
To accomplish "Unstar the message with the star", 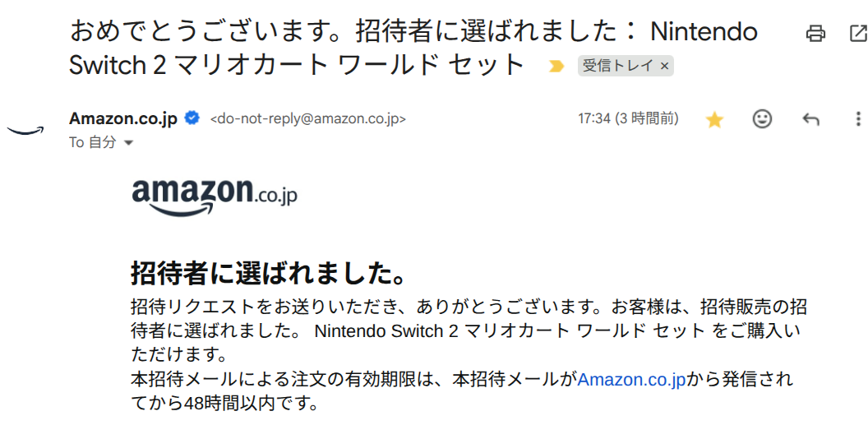I will 714,119.
